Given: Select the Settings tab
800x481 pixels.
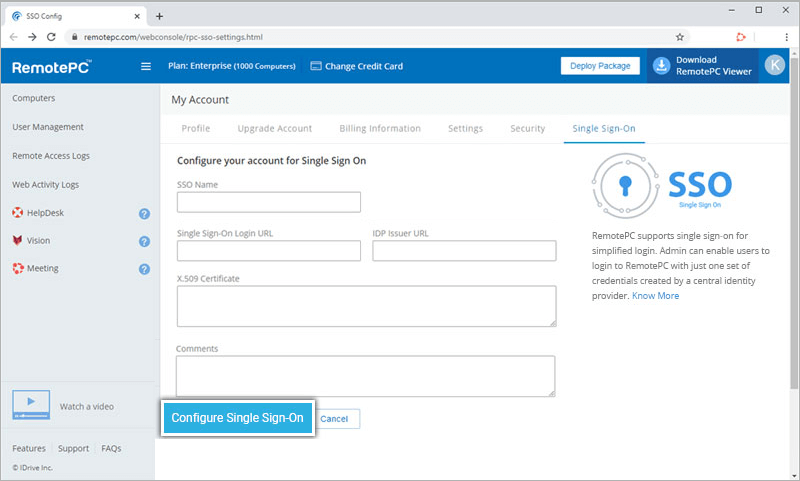Looking at the screenshot, I should [465, 129].
